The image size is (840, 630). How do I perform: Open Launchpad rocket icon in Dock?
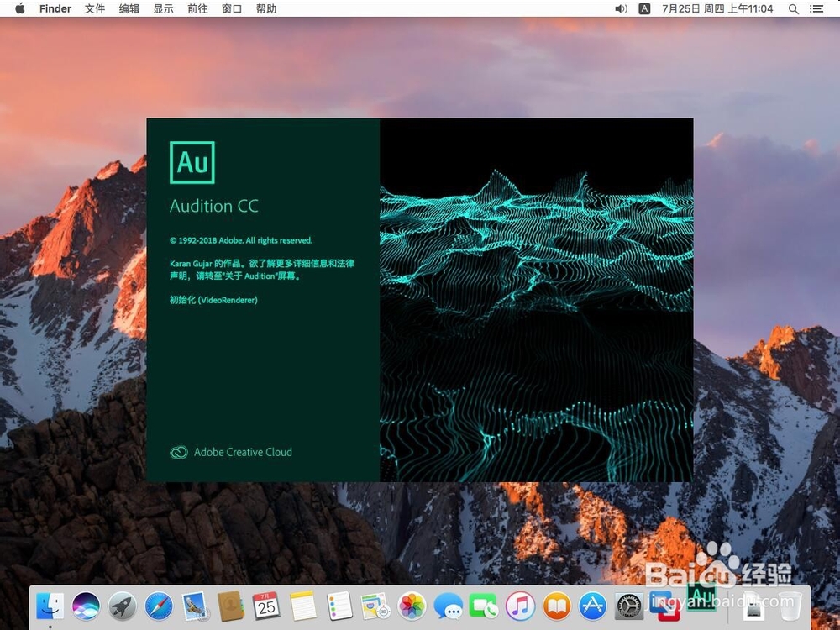[x=123, y=606]
